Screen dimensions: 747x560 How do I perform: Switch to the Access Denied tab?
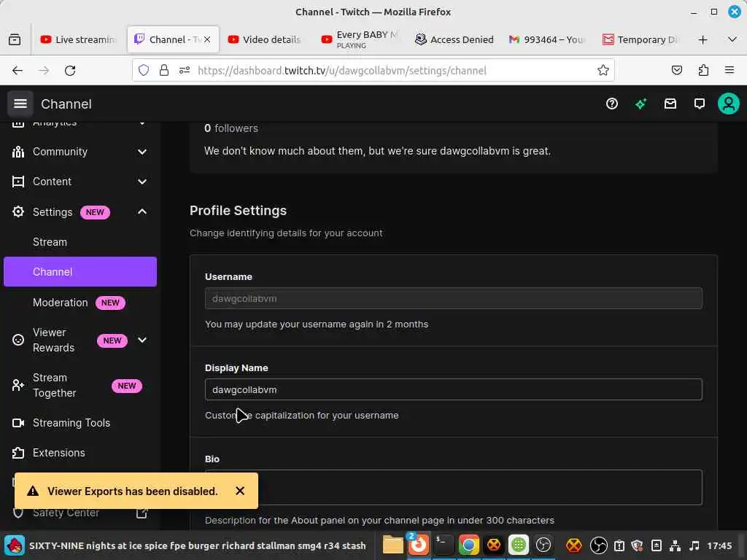tap(454, 39)
